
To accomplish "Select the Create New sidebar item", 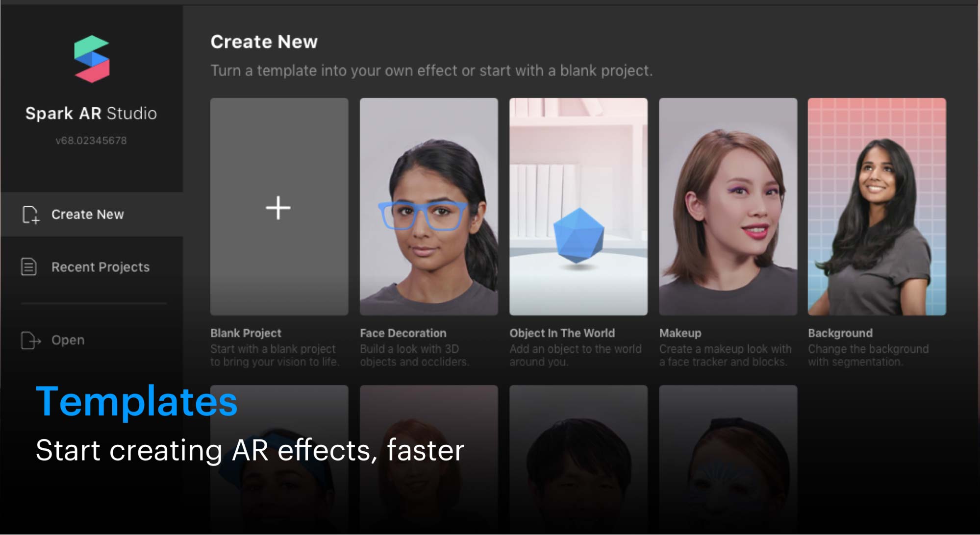I will coord(87,215).
